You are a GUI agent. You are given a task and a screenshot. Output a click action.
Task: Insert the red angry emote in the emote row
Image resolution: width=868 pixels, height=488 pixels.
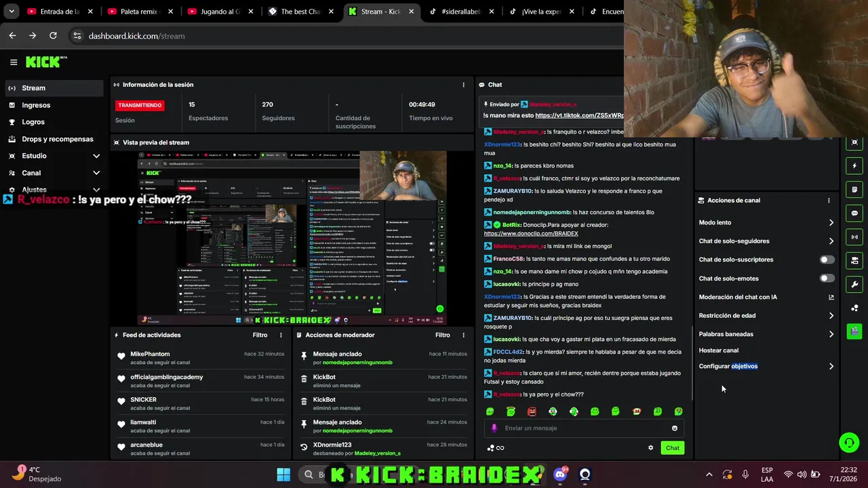532,411
